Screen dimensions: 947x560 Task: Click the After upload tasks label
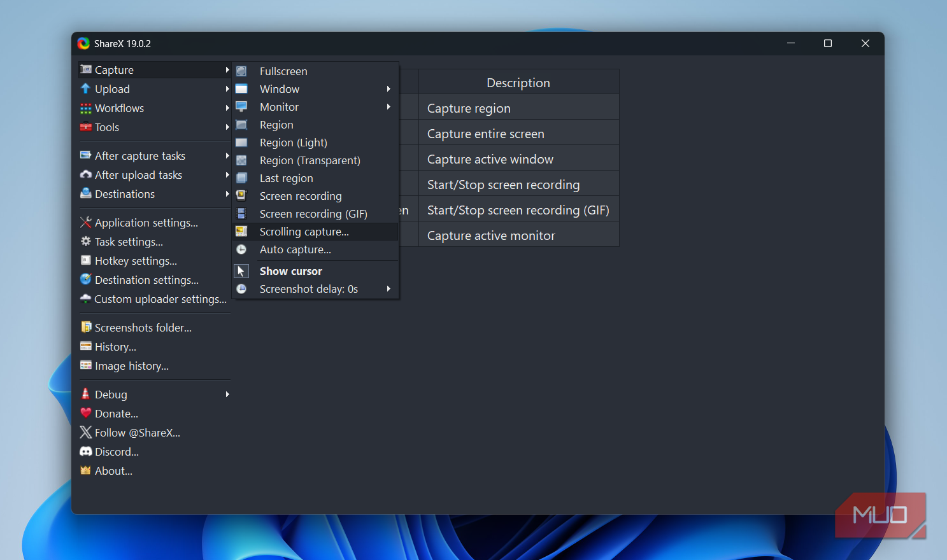point(138,175)
